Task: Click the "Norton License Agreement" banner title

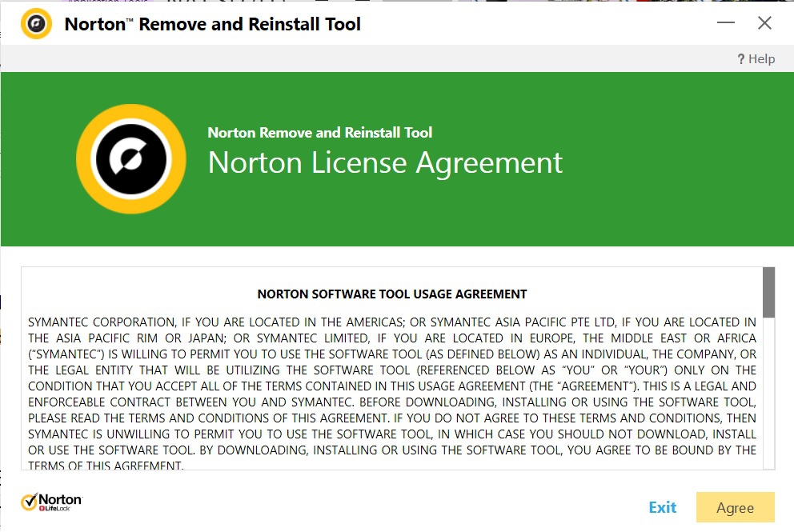Action: pyautogui.click(x=385, y=162)
